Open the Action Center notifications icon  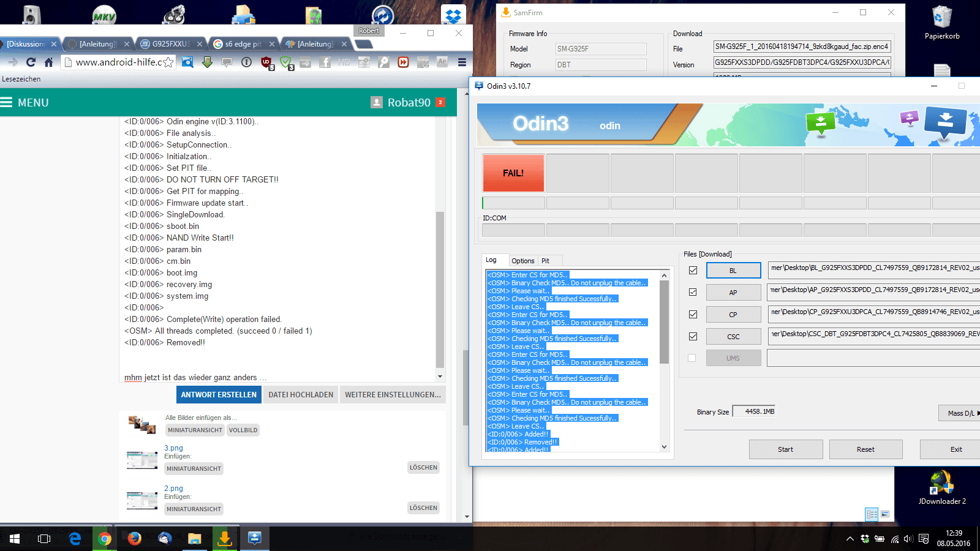[924, 539]
